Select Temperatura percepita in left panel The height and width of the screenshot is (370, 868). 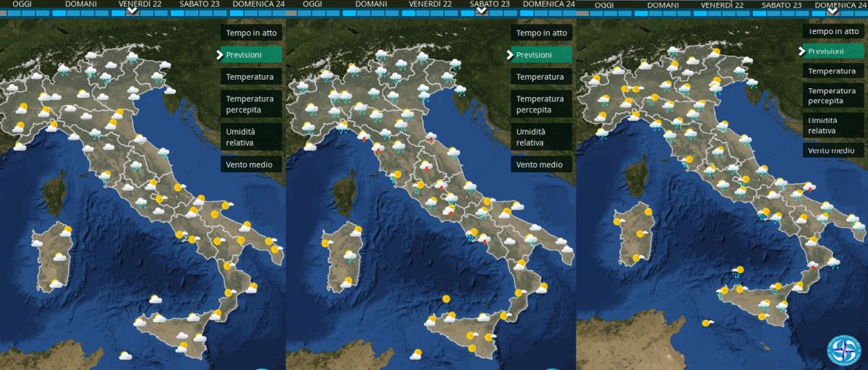pos(251,104)
